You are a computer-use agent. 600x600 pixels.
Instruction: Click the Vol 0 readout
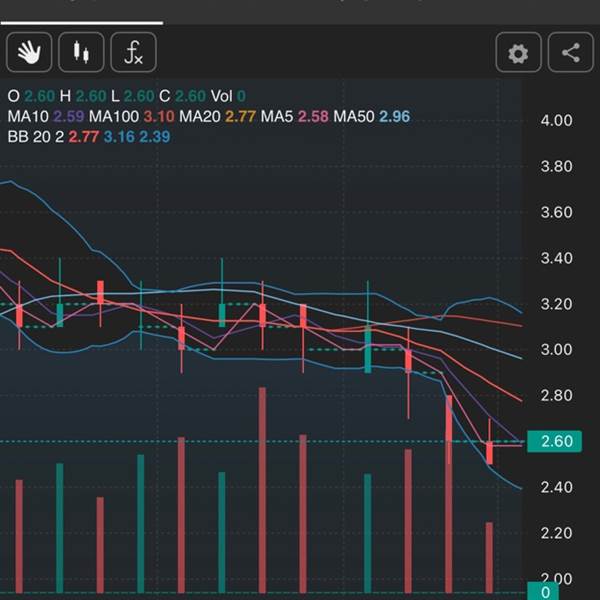[228, 96]
